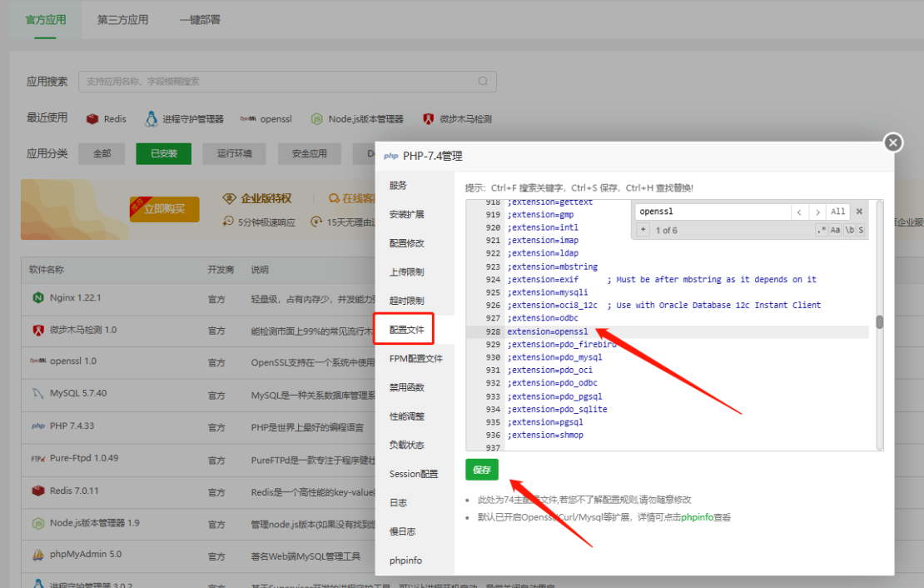Filter app category by 全部
The image size is (924, 588).
click(102, 153)
